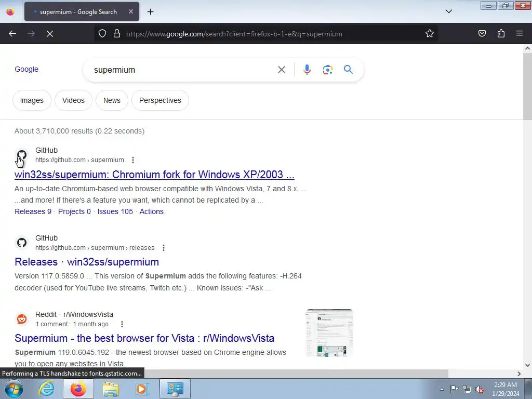The width and height of the screenshot is (532, 399).
Task: Click GitHub favicon of win32ss/supermium result
Action: tap(22, 155)
